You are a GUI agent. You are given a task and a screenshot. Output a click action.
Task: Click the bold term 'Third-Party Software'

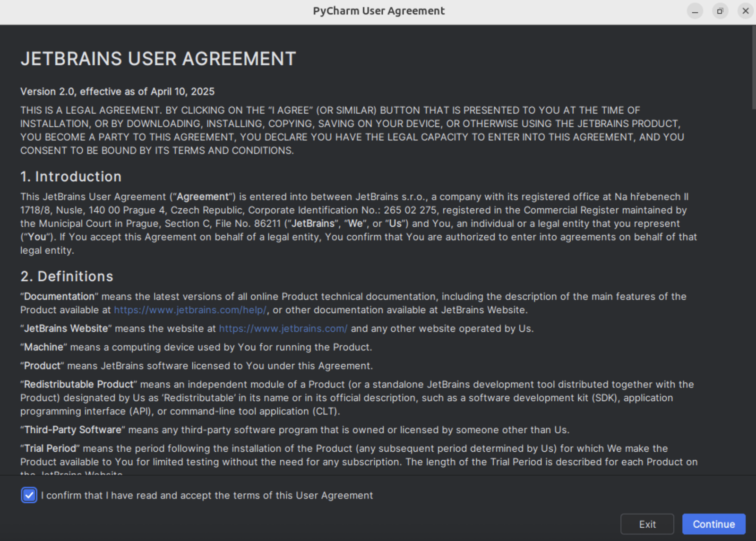coord(72,429)
